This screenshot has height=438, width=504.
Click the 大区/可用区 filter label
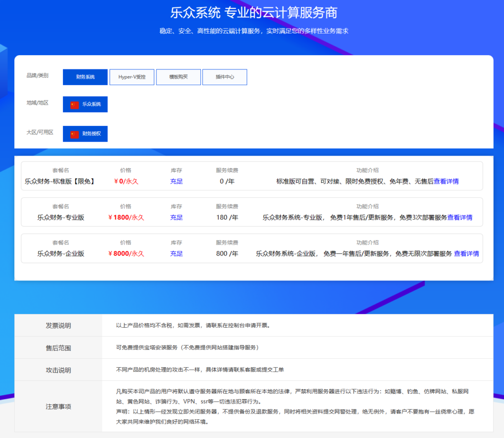coord(40,132)
